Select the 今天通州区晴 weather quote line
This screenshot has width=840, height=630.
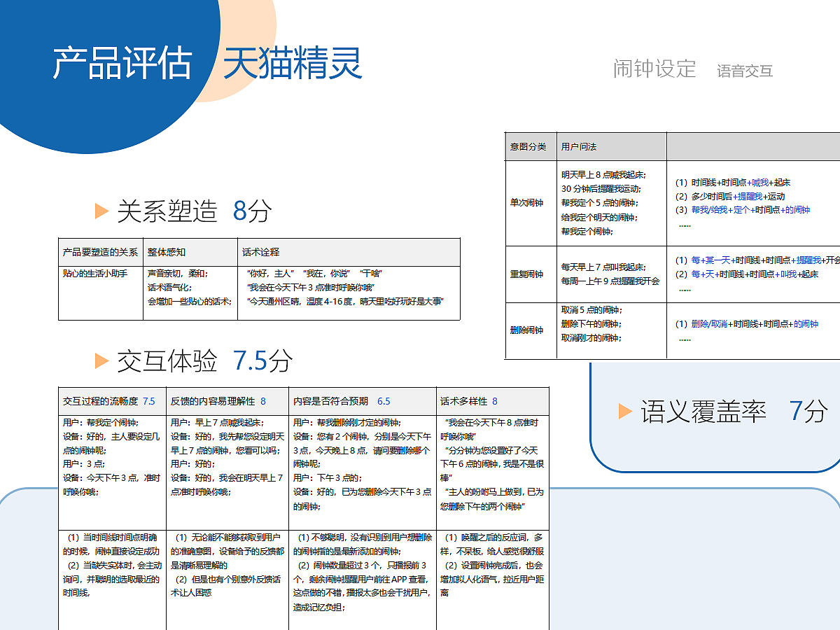coord(346,302)
